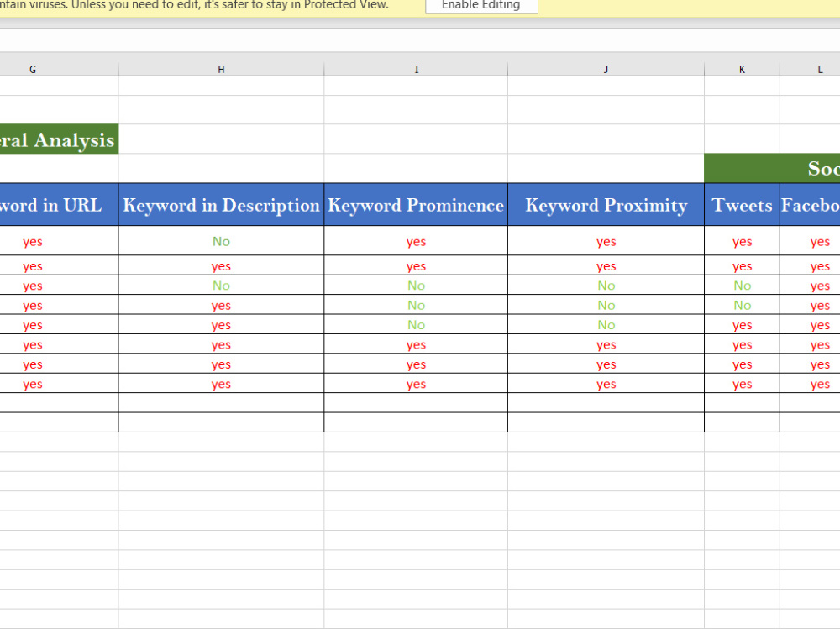
Task: Select fourth-row yes under Keyword in Description
Action: 221,306
